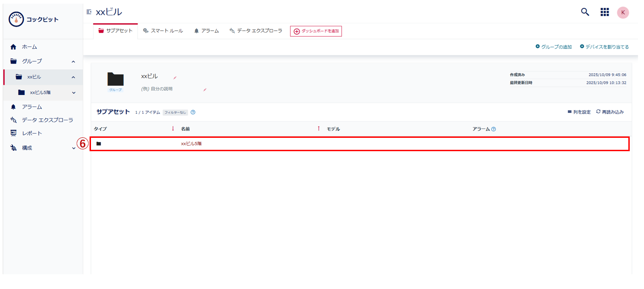Click the search magnifier icon

click(x=585, y=12)
